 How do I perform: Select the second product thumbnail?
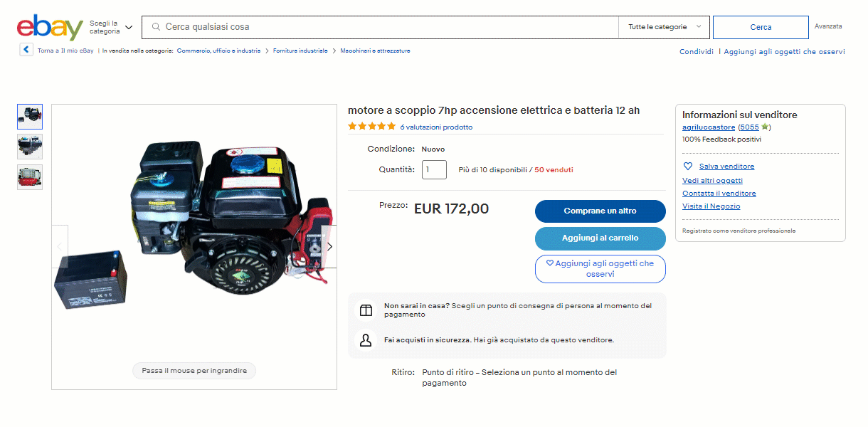pyautogui.click(x=30, y=147)
